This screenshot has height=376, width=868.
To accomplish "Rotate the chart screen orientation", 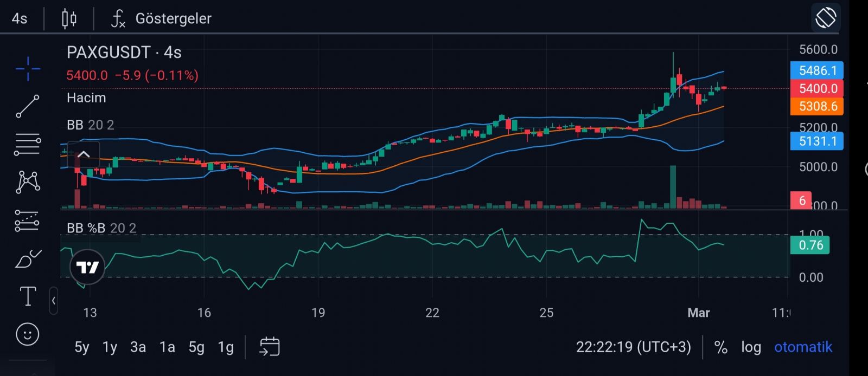I will (825, 18).
